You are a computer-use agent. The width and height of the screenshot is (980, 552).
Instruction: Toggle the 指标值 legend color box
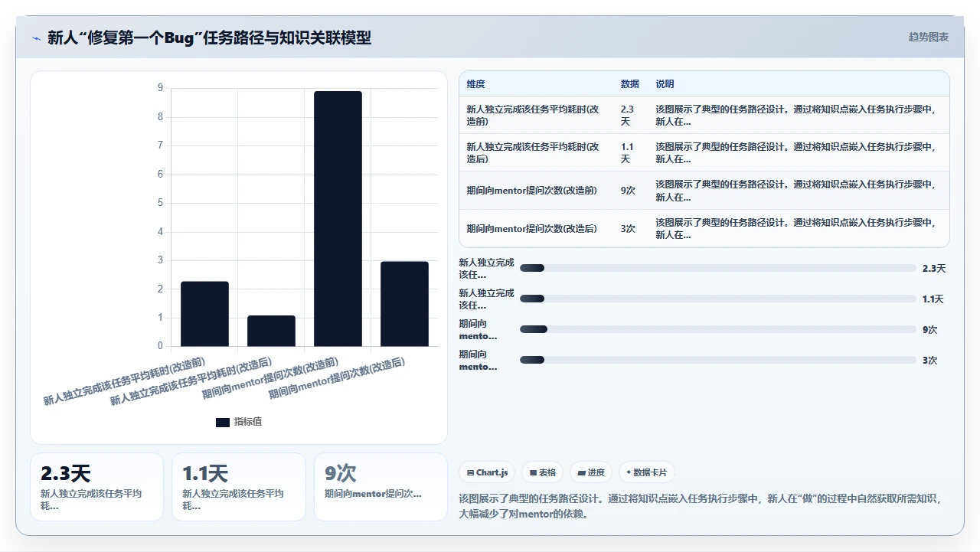[223, 422]
